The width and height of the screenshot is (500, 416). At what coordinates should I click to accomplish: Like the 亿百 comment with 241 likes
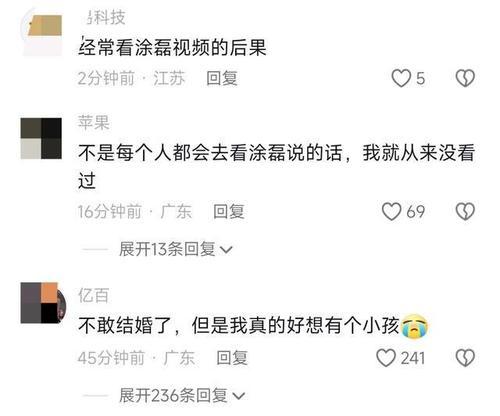pos(386,358)
